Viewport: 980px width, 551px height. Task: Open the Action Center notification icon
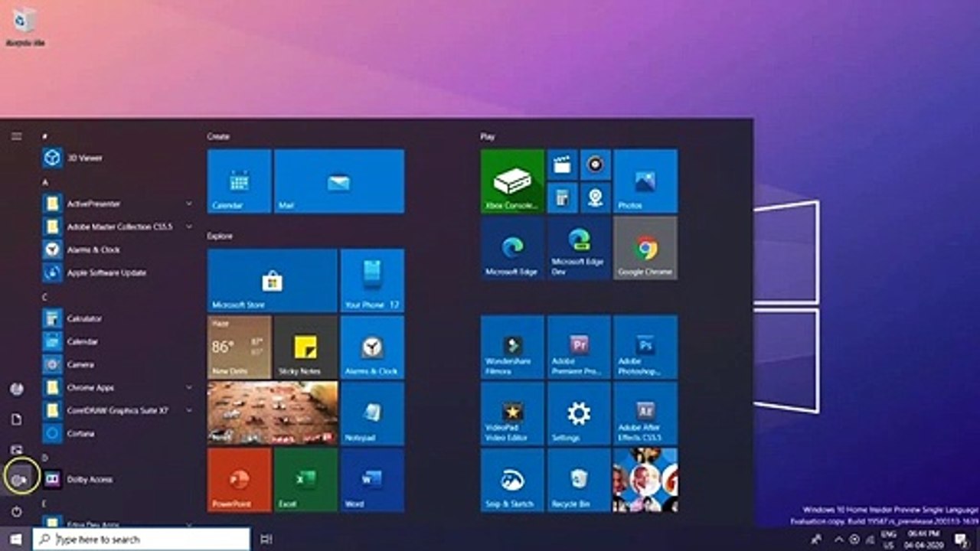pos(960,539)
